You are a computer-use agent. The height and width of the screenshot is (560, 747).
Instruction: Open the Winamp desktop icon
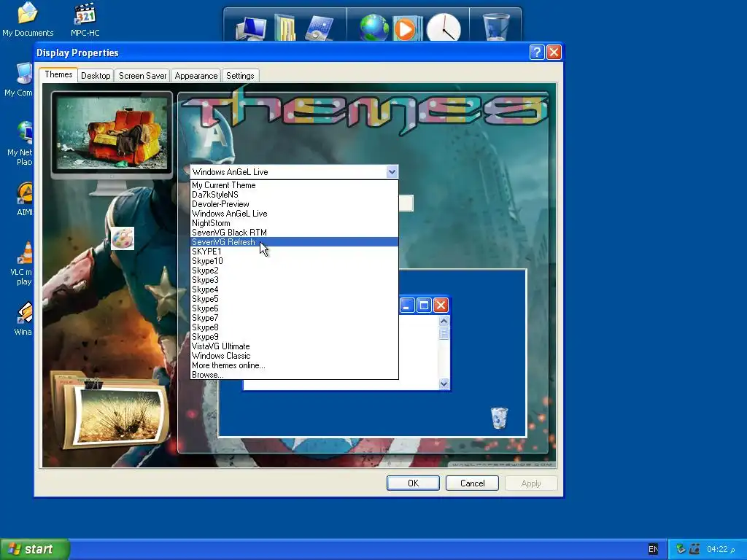pos(24,319)
